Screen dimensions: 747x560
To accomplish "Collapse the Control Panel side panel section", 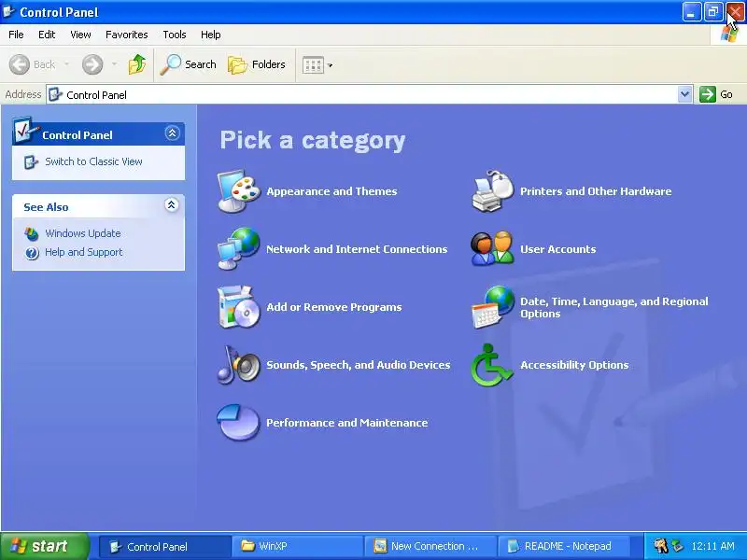I will point(172,133).
